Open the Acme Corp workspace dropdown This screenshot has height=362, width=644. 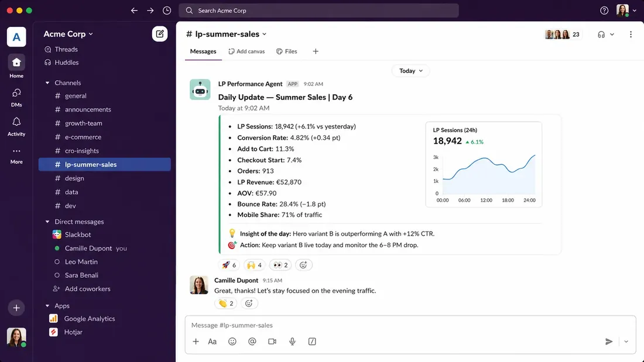click(68, 34)
